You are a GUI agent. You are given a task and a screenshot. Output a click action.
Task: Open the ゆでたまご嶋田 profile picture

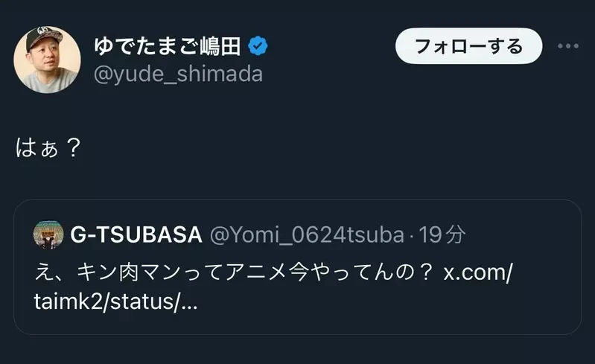pos(48,60)
